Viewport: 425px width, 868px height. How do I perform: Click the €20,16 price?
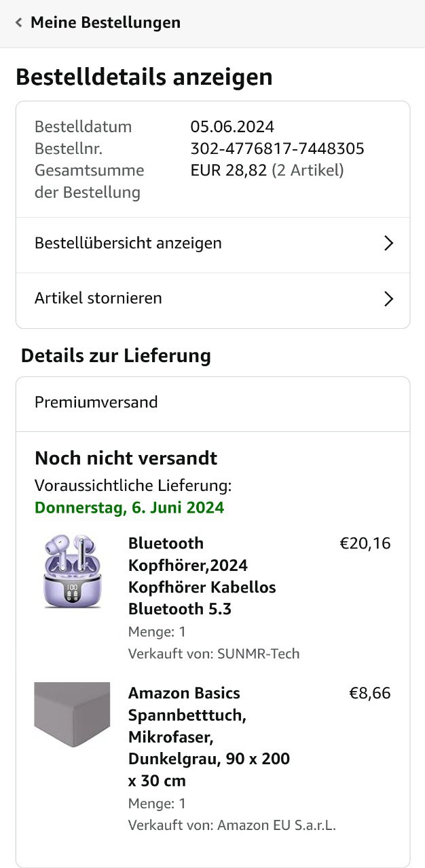tap(365, 543)
